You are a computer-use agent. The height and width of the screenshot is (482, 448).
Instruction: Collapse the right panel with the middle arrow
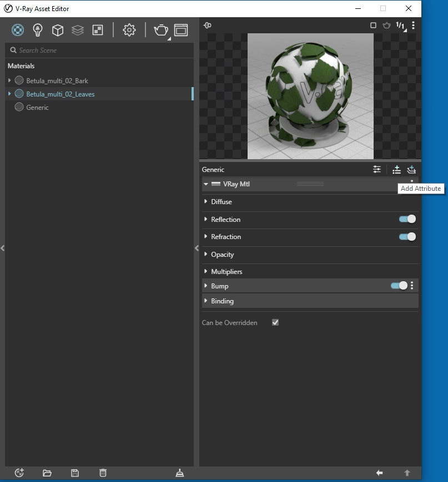pyautogui.click(x=197, y=248)
